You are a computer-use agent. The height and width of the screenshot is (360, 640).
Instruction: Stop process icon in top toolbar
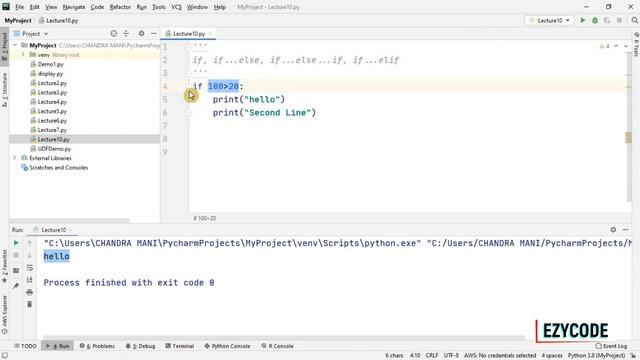(619, 20)
